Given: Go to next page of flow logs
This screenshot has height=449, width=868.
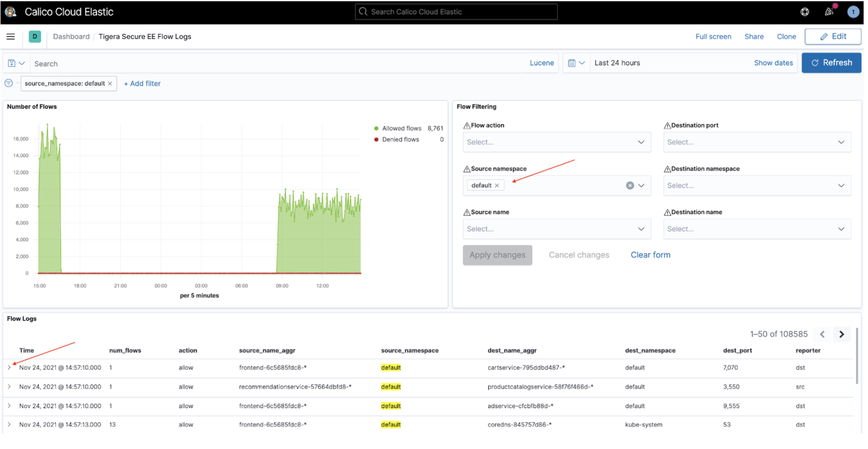Looking at the screenshot, I should pyautogui.click(x=841, y=334).
